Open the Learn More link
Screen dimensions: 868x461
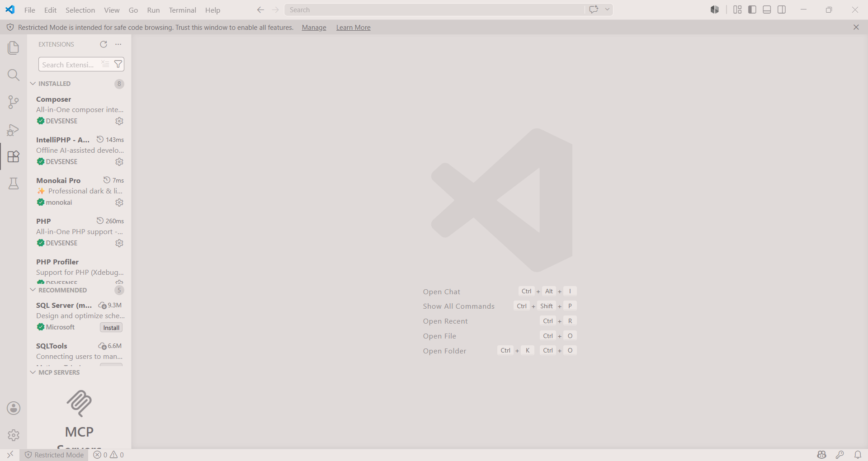point(354,28)
